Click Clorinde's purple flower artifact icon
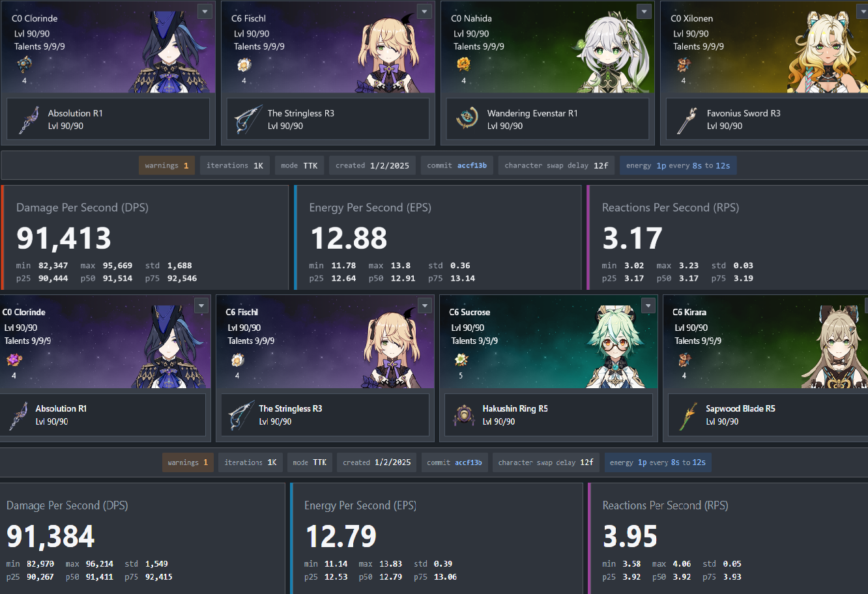 (14, 360)
